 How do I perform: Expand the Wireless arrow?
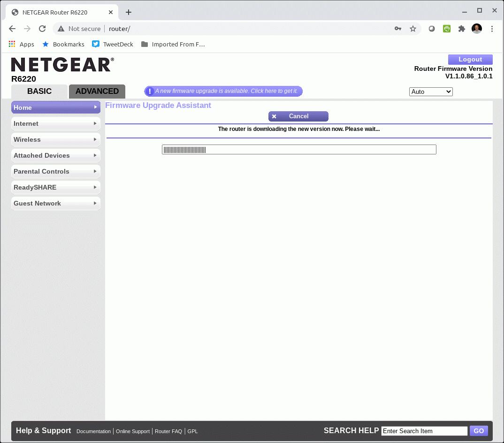point(95,139)
